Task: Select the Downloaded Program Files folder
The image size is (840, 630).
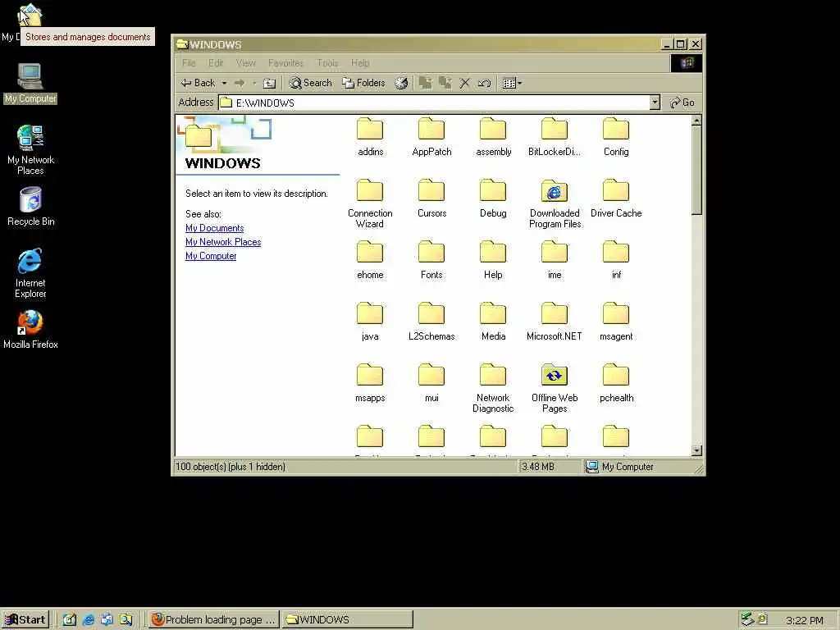Action: pyautogui.click(x=555, y=203)
